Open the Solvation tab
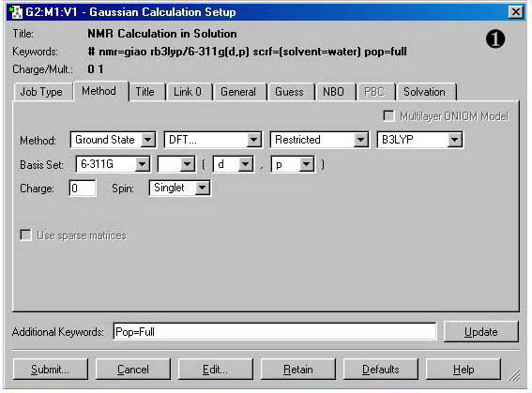 click(426, 92)
